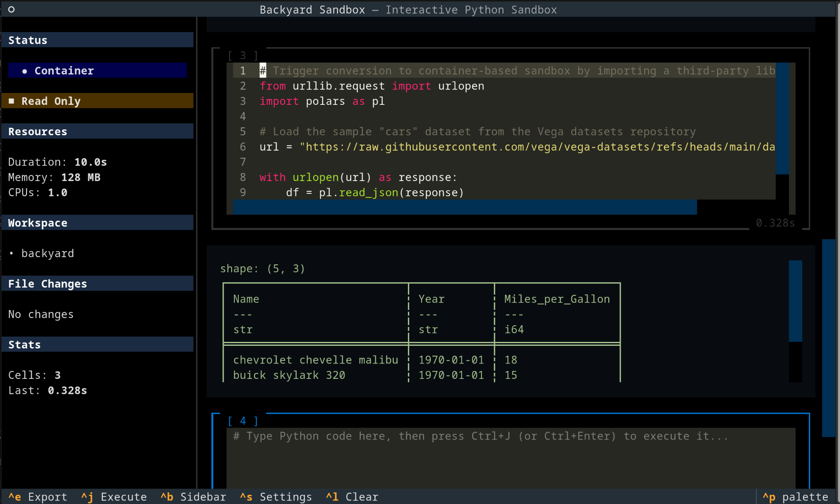This screenshot has width=840, height=504.
Task: Click the Year column header
Action: [x=431, y=299]
